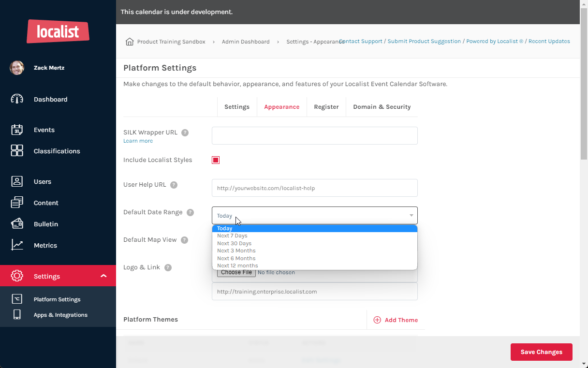
Task: Click the home icon in breadcrumb
Action: 130,42
